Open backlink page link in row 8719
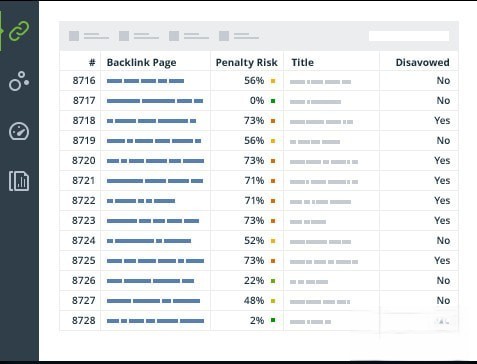 click(154, 141)
